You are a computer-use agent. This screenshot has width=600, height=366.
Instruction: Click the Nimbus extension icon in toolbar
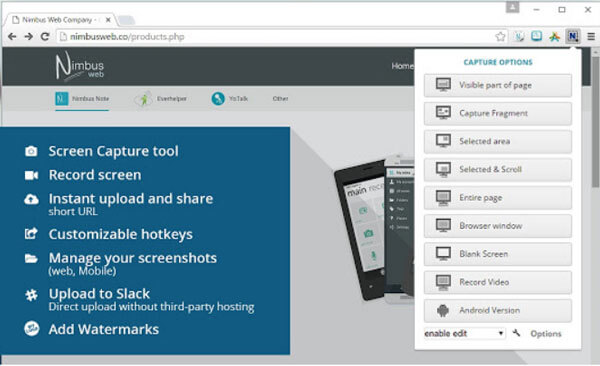tap(572, 36)
